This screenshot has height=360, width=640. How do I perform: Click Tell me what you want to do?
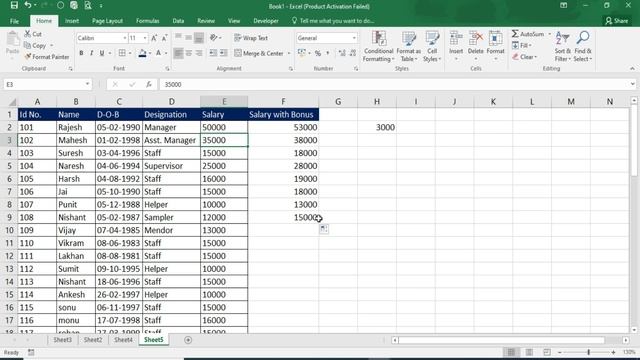tap(333, 21)
